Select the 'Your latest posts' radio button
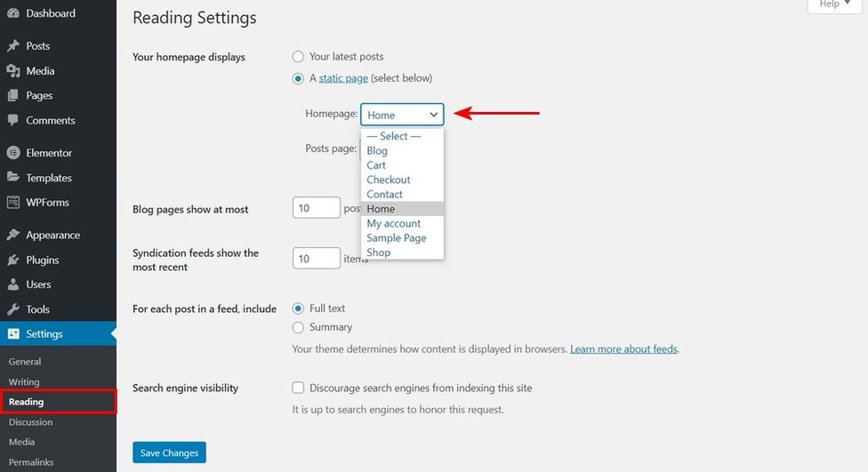 point(298,56)
